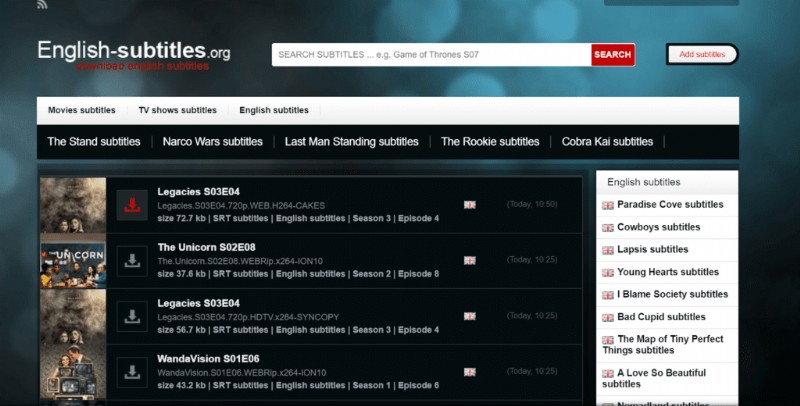Click flag icon beside Paradise Cove subtitles
The width and height of the screenshot is (800, 406).
coord(608,206)
